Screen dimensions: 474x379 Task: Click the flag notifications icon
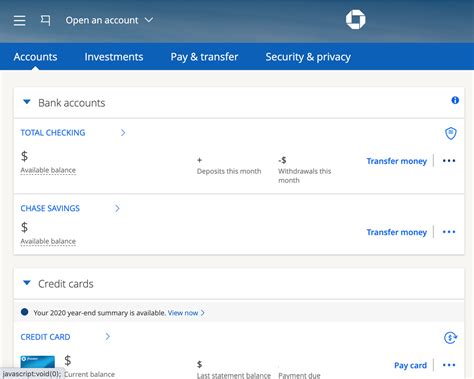point(45,20)
